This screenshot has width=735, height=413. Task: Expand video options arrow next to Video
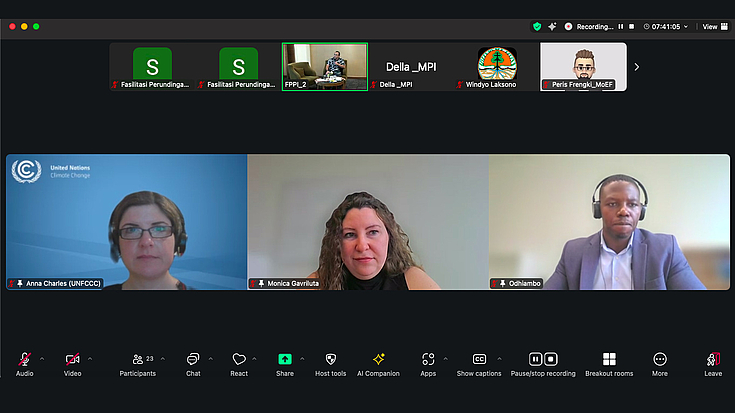coord(90,358)
